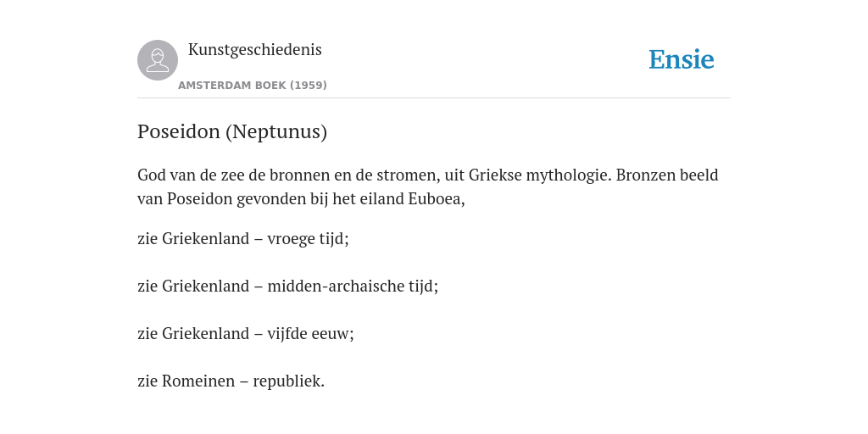Click 'vijfde eeuw' in the third reference
Viewport: 868px width, 434px height.
pos(309,334)
